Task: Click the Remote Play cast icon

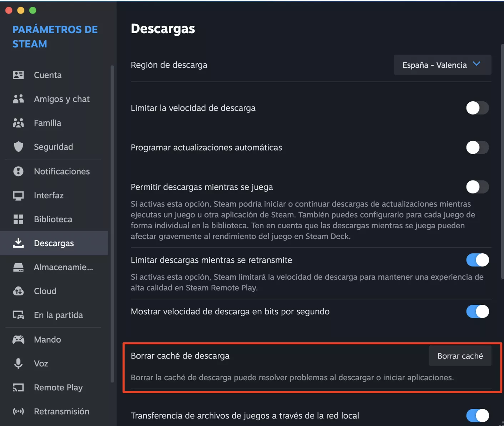Action: pos(18,387)
